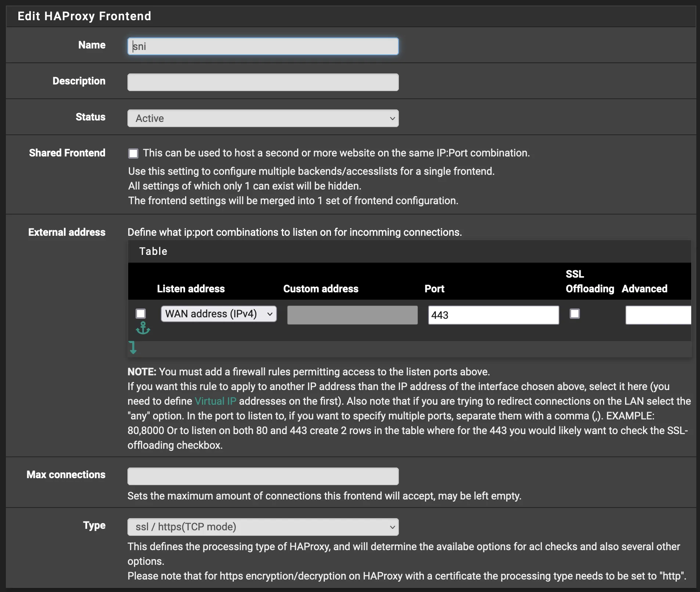Click the Custom address input box

pos(352,315)
